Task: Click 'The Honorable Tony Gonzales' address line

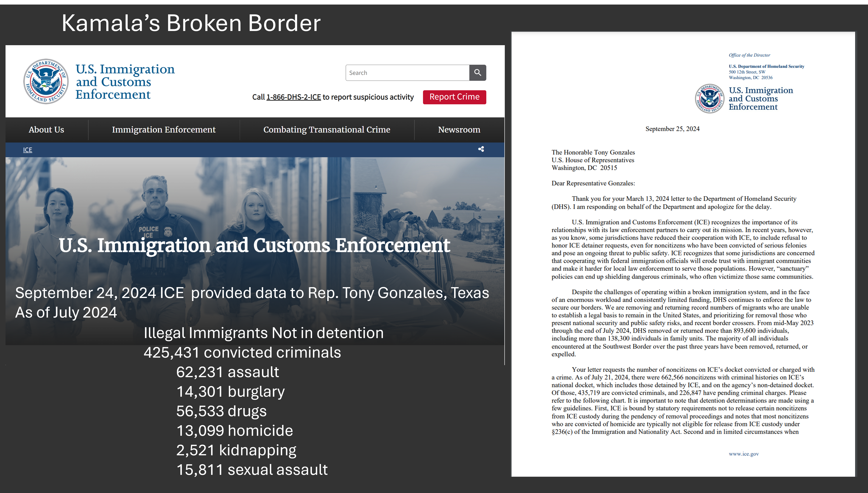Action: tap(593, 152)
